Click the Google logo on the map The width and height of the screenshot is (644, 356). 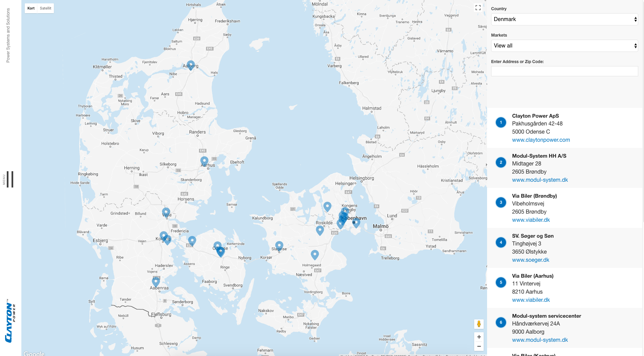[34, 353]
